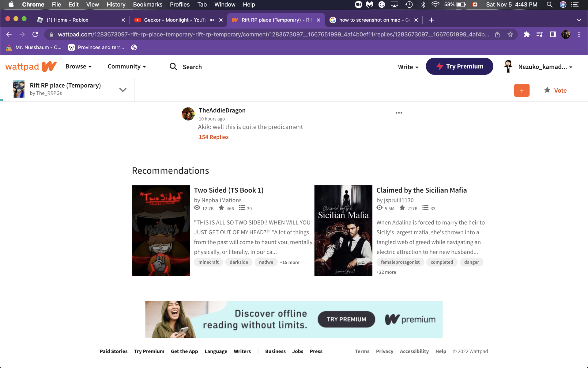Expand the Browse dropdown
The height and width of the screenshot is (368, 588).
click(78, 67)
